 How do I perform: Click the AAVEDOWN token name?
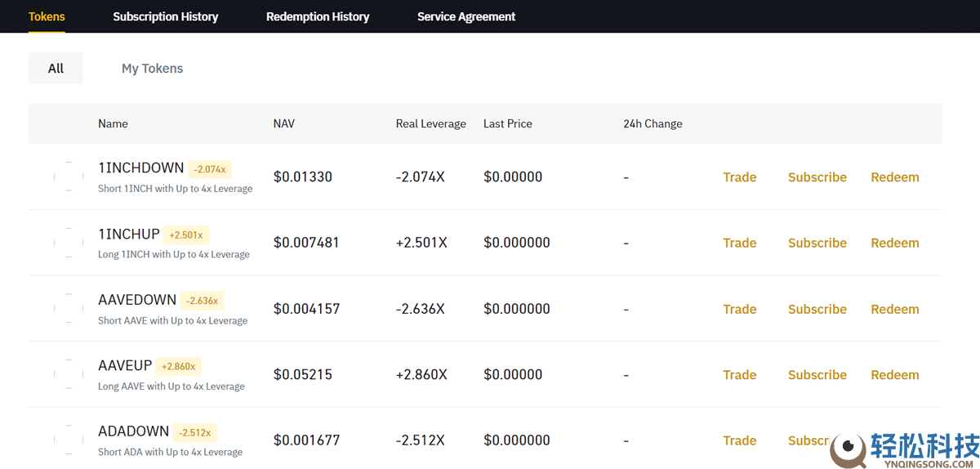pos(137,300)
